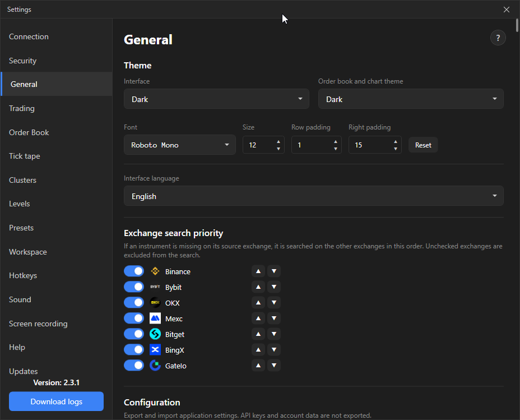Open the Interface theme dropdown
The width and height of the screenshot is (520, 420).
pos(216,99)
